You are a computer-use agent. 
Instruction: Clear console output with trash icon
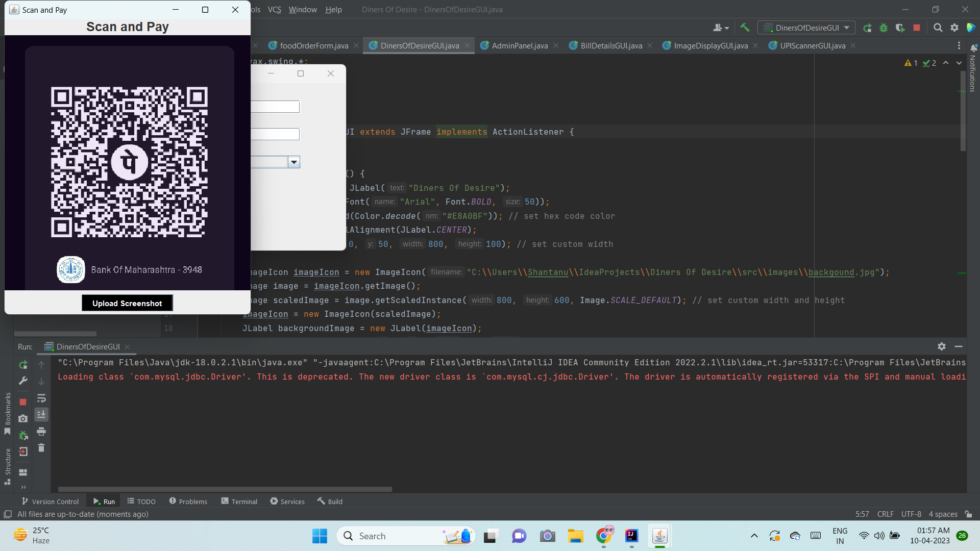[x=41, y=448]
